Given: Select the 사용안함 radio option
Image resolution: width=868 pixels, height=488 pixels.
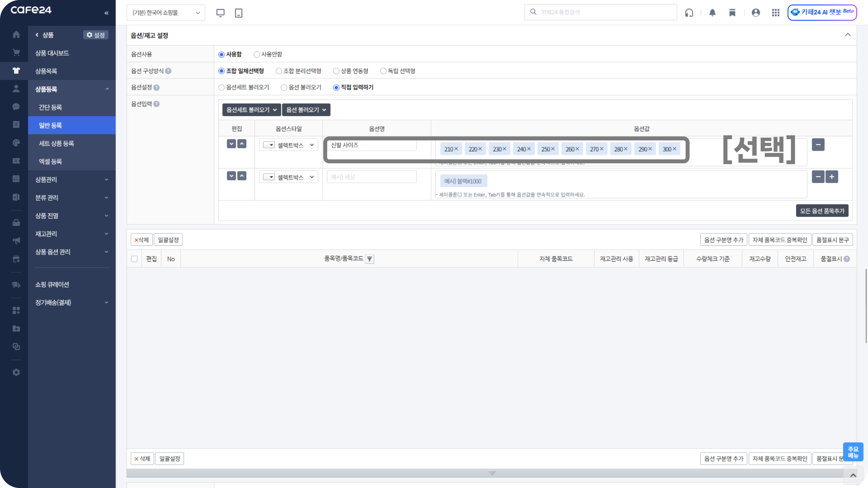Looking at the screenshot, I should point(257,55).
